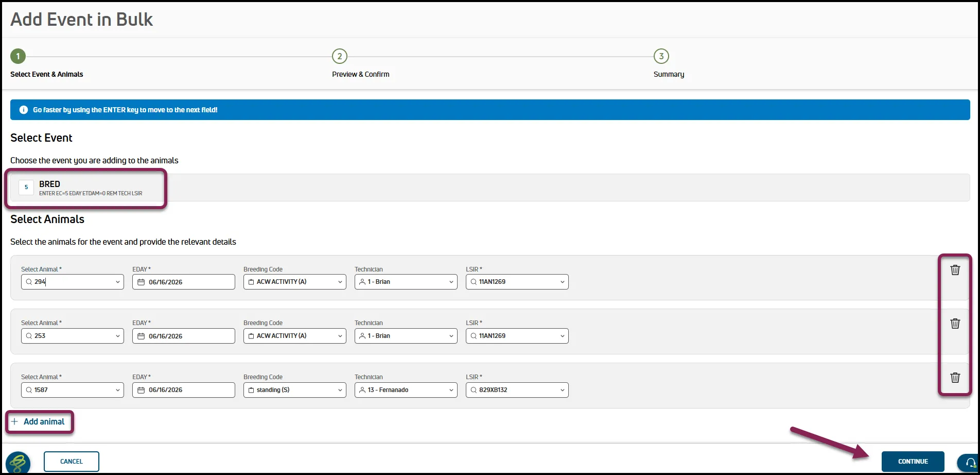Go to step 1 Select Event & Animals

click(x=18, y=56)
